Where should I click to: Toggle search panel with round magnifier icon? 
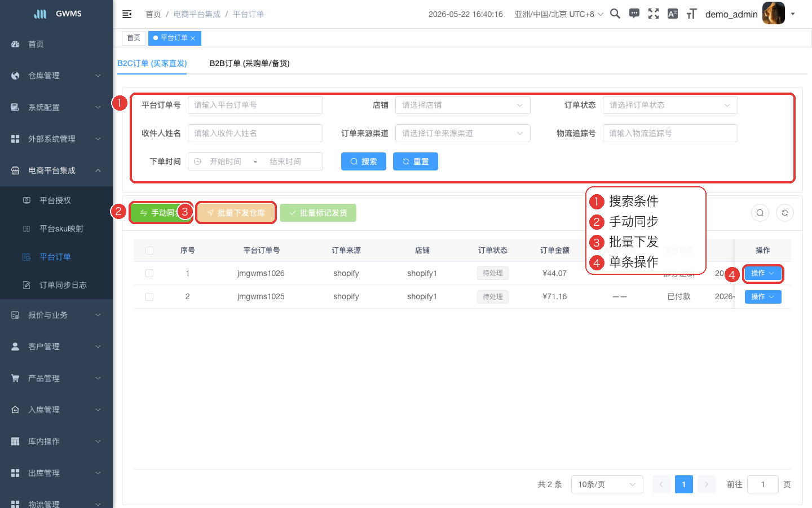pos(760,213)
